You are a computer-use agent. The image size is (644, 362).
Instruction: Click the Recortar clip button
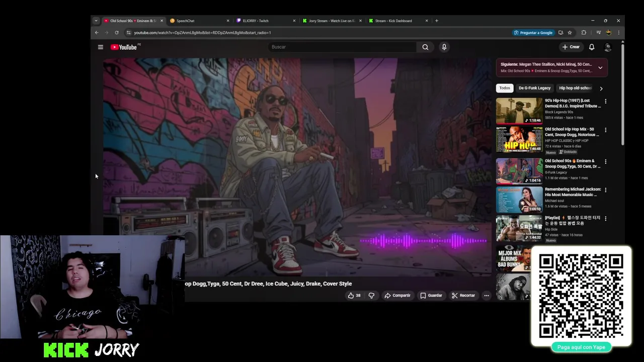463,295
